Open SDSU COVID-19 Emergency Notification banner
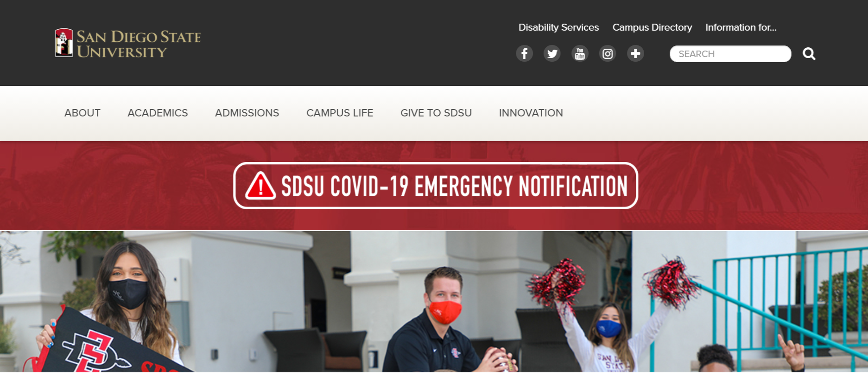 point(436,186)
